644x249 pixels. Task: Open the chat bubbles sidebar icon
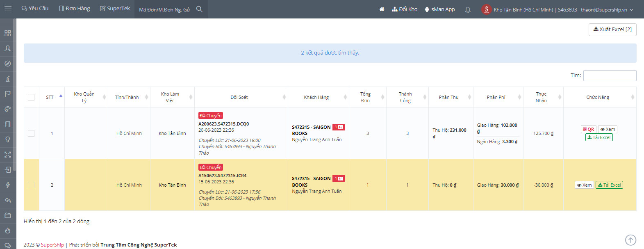click(7, 246)
